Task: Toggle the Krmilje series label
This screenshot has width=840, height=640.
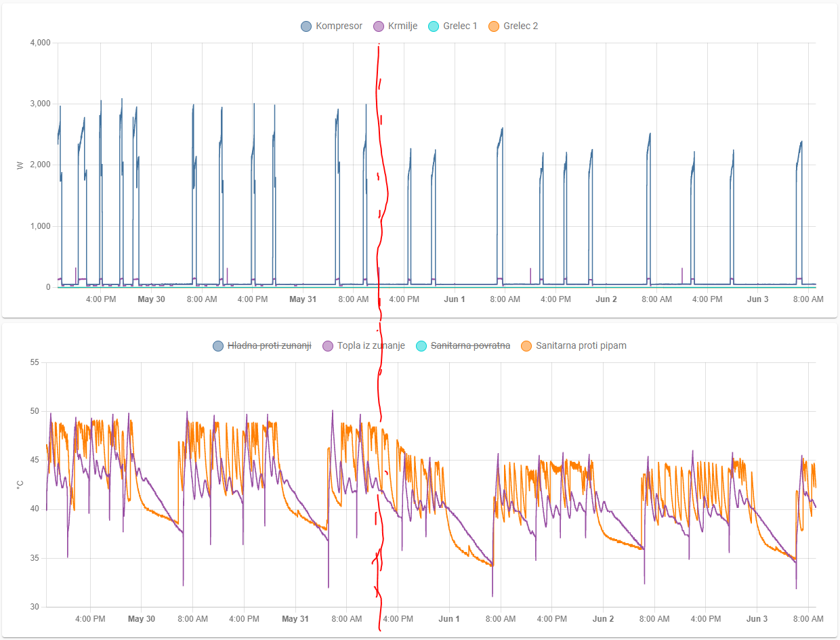Action: [402, 26]
